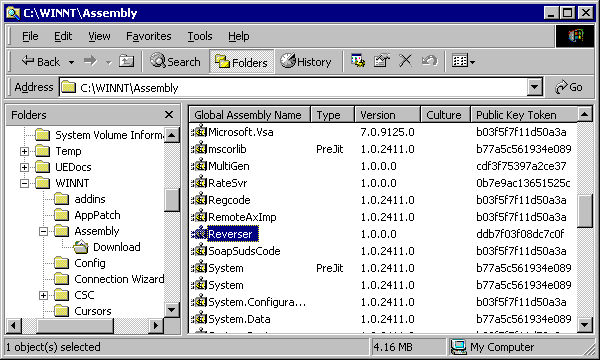The height and width of the screenshot is (360, 600).
Task: Click the Go button
Action: click(x=569, y=88)
